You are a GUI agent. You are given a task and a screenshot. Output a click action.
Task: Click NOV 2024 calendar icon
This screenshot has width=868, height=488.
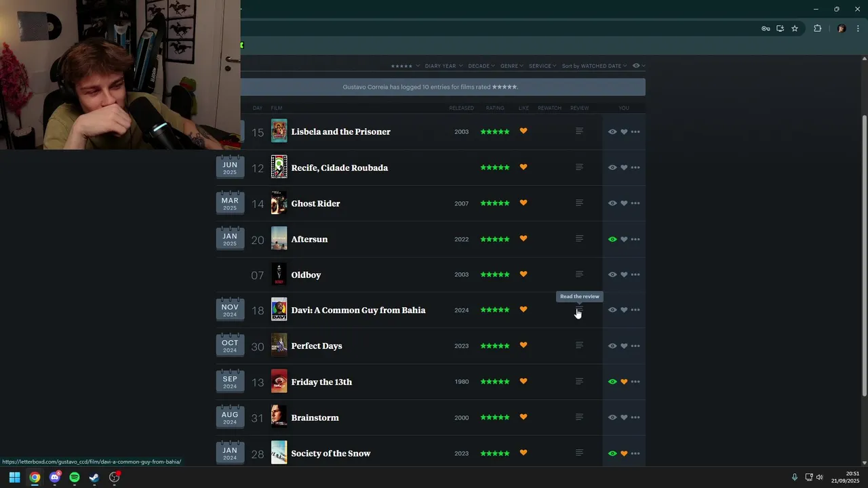230,310
